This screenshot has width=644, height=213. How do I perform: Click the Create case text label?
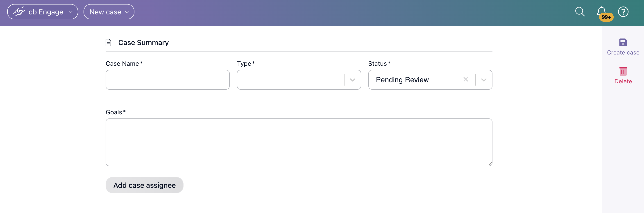[623, 52]
